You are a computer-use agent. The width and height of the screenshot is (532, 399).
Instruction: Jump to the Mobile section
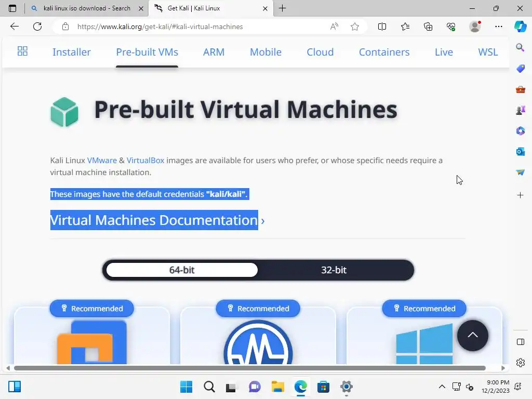pos(265,52)
